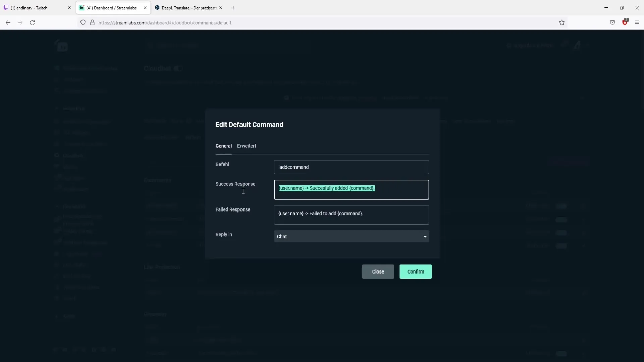This screenshot has width=644, height=362.
Task: Close the Dashboard Streamlabs tab
Action: point(145,8)
